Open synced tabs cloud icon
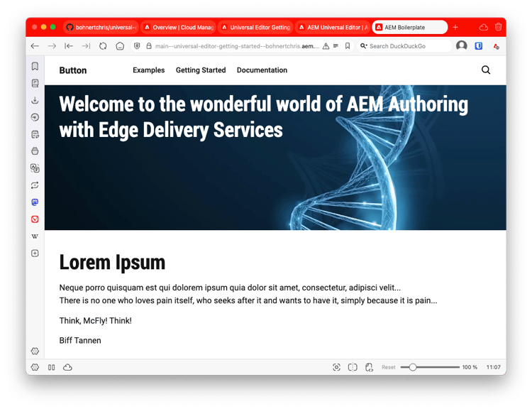532x409 pixels. [484, 27]
